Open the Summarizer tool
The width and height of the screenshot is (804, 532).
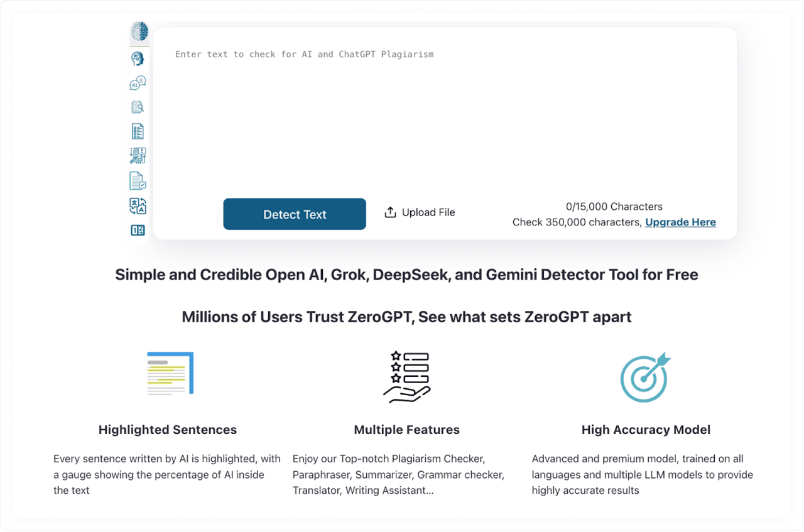coord(138,131)
